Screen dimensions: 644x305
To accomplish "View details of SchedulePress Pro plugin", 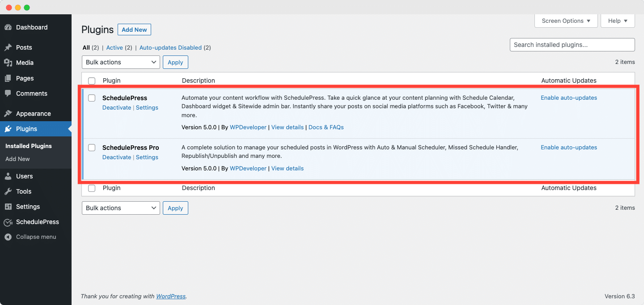I will pyautogui.click(x=288, y=169).
